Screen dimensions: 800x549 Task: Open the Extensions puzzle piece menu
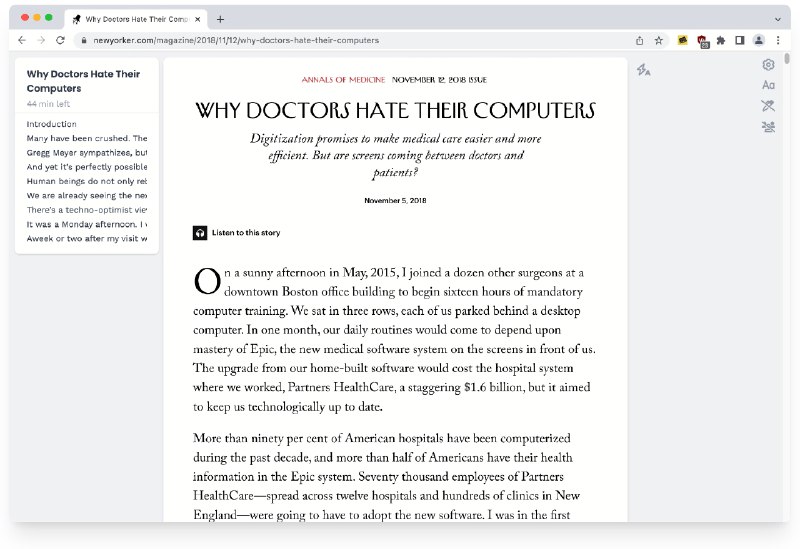721,40
